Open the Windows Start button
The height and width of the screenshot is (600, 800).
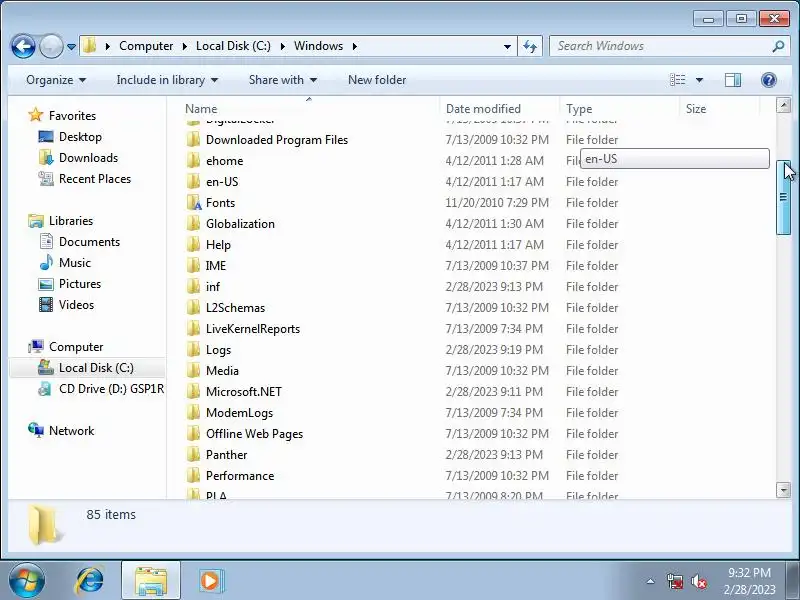(26, 581)
